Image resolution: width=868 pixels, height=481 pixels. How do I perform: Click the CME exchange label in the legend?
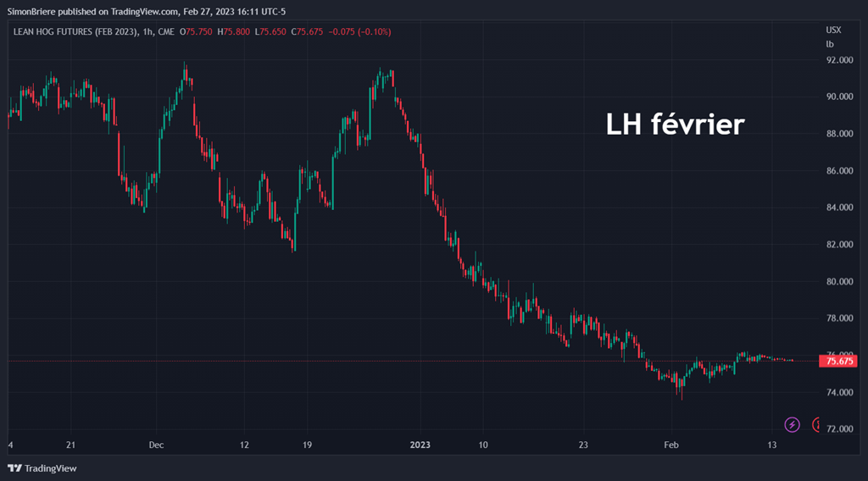tap(166, 32)
